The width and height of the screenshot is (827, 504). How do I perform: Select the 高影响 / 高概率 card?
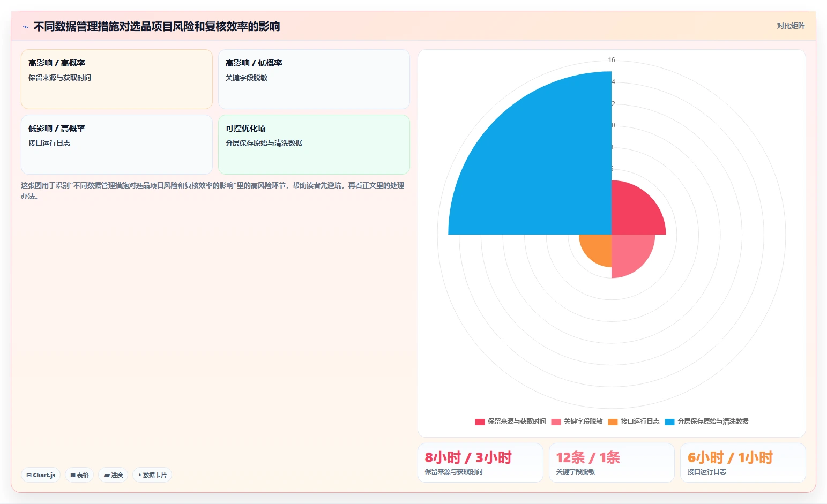[x=117, y=79]
